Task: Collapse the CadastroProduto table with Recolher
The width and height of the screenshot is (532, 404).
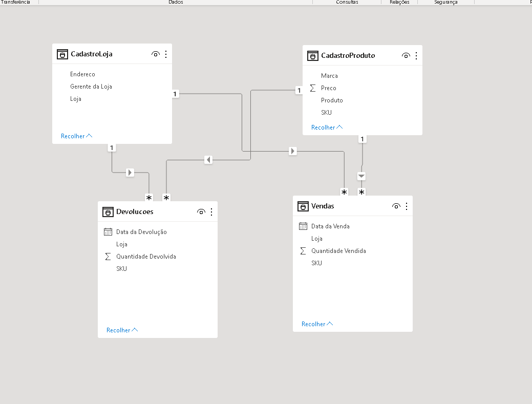Action: pyautogui.click(x=326, y=127)
